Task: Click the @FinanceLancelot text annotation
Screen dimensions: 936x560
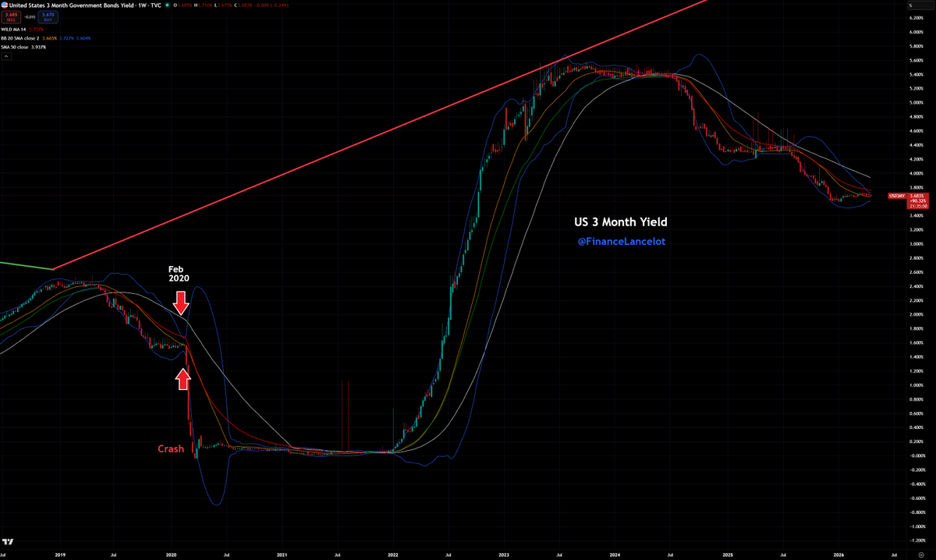Action: [622, 242]
